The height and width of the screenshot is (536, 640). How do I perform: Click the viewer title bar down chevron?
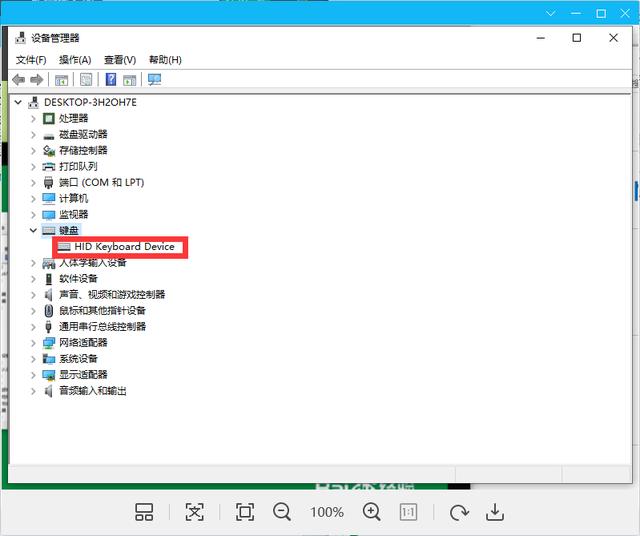click(x=551, y=13)
